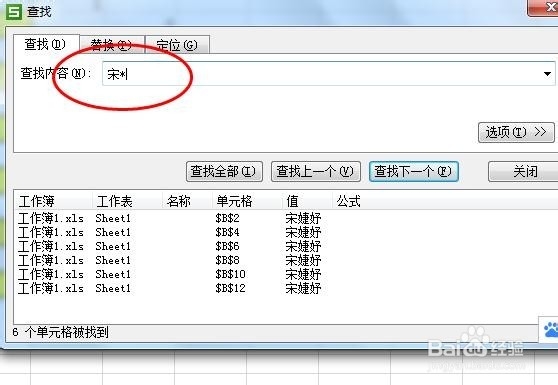Click 宋婕妤 value in the $B$12 row
The image size is (558, 385).
tap(303, 288)
